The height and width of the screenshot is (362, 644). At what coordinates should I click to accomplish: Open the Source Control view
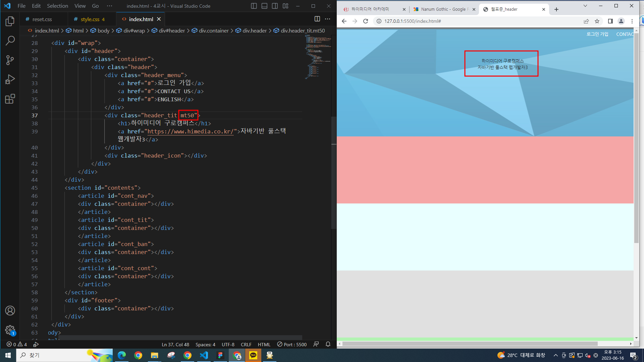10,60
